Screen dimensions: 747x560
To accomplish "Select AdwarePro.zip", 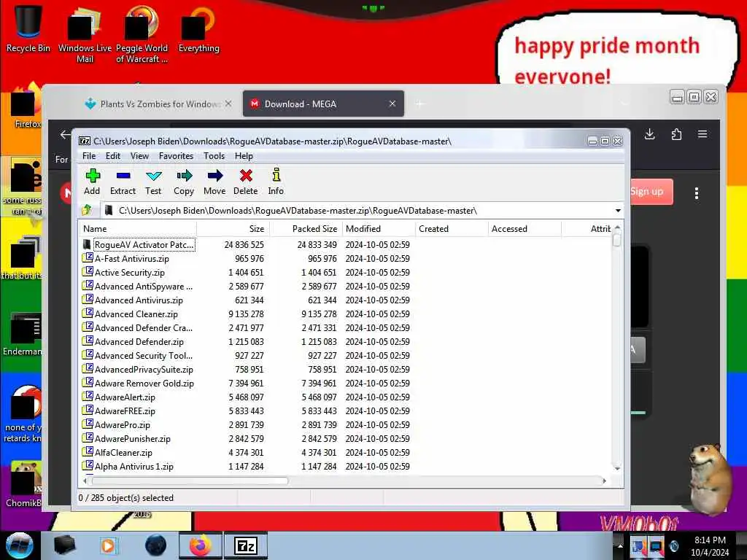I will [x=123, y=424].
